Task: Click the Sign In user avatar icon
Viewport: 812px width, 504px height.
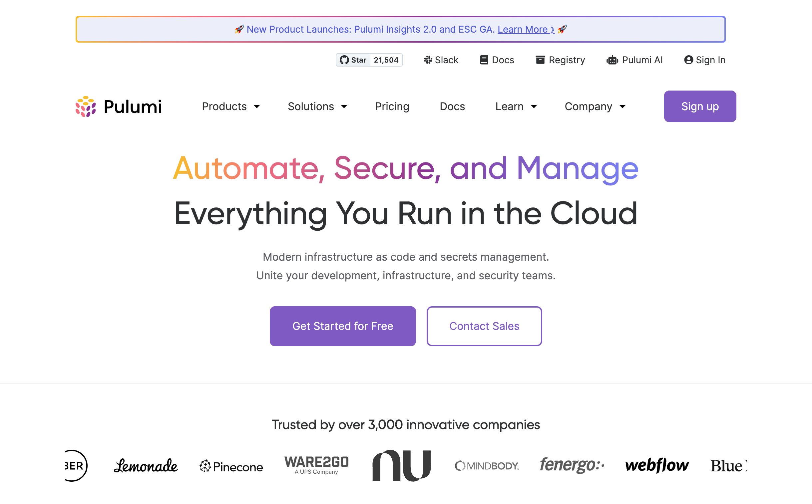Action: point(689,60)
